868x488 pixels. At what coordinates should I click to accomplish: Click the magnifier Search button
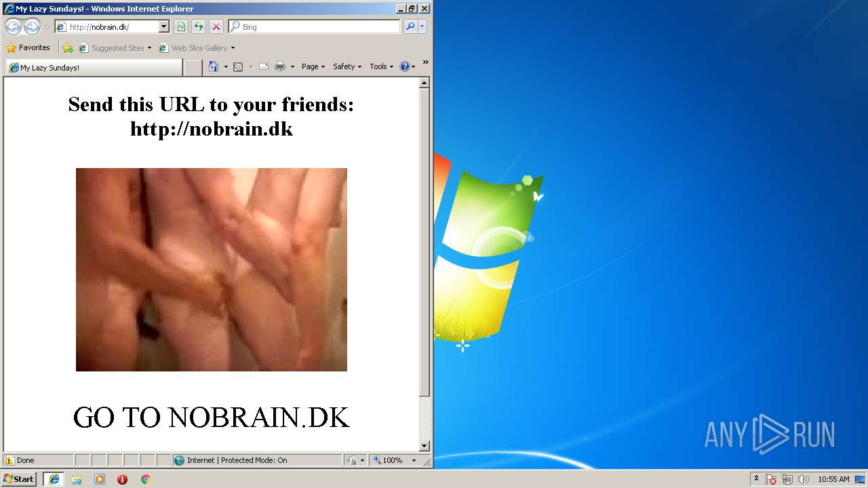coord(410,27)
